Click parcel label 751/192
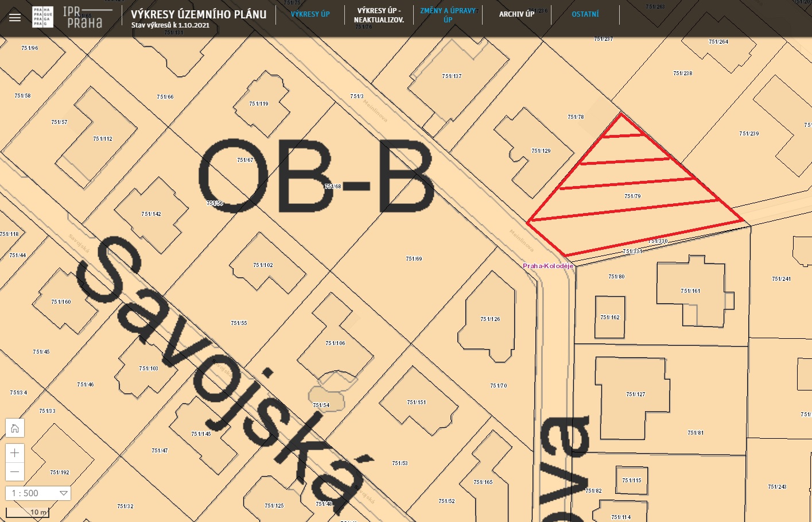 click(x=60, y=473)
